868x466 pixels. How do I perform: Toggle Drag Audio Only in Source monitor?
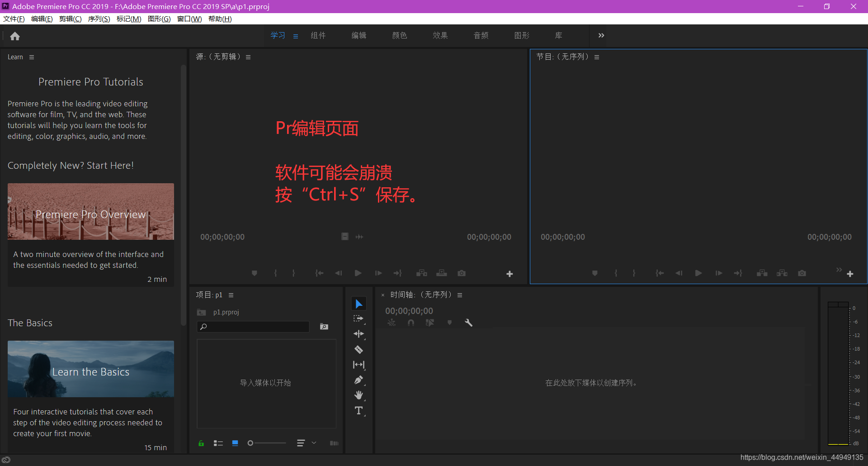tap(359, 237)
